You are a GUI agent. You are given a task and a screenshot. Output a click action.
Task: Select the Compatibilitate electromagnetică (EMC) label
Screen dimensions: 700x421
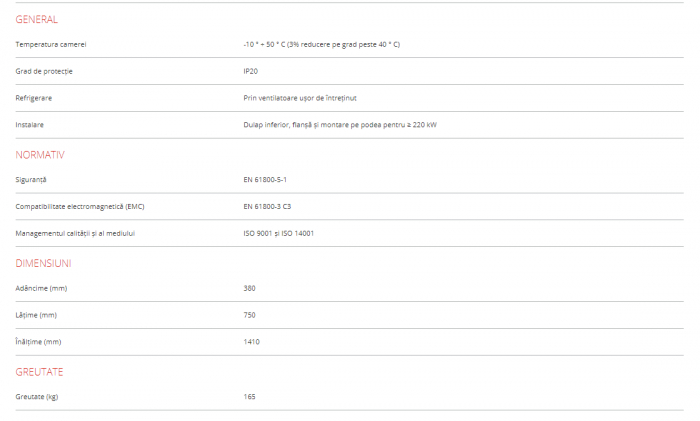click(x=80, y=206)
